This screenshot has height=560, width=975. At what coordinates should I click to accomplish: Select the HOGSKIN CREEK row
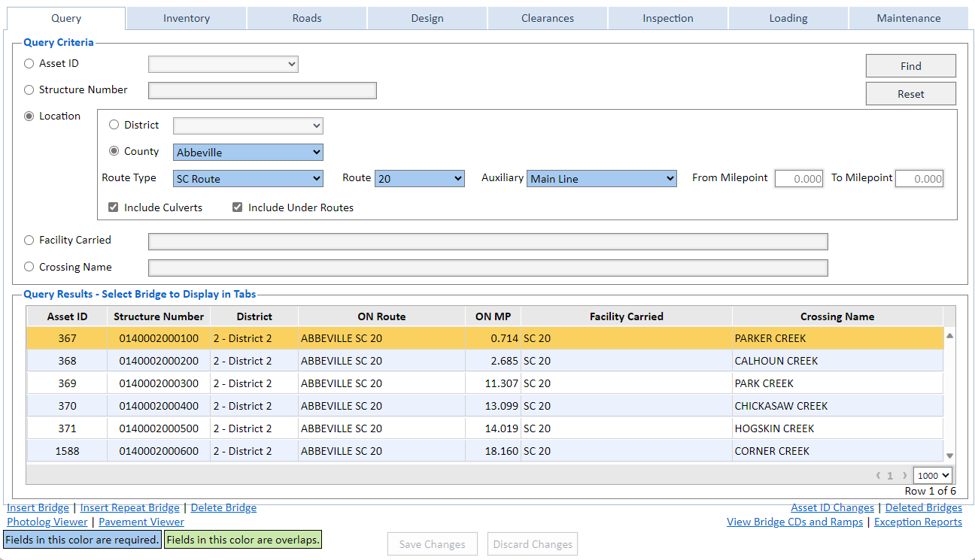coord(485,428)
